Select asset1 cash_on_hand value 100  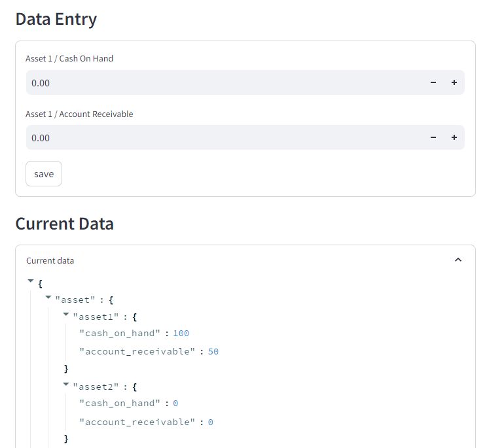click(x=181, y=334)
